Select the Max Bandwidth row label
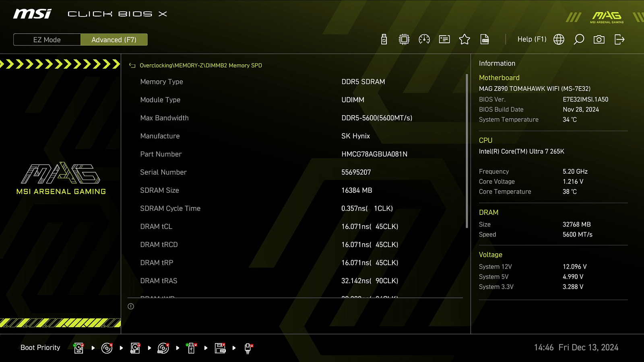Image resolution: width=644 pixels, height=362 pixels. pyautogui.click(x=164, y=118)
